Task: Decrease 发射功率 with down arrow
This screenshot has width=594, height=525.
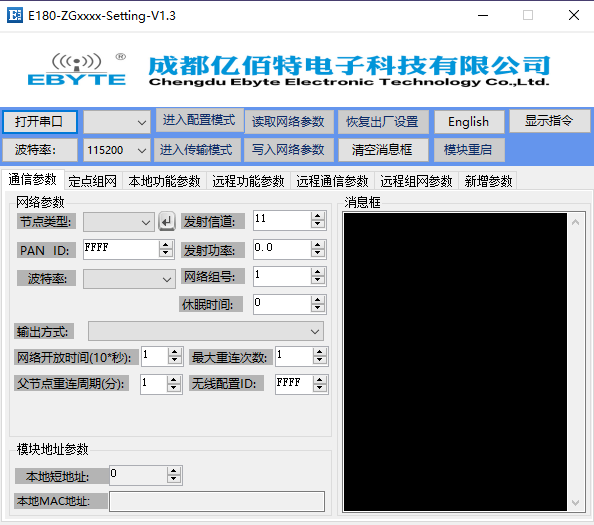Action: coord(318,253)
